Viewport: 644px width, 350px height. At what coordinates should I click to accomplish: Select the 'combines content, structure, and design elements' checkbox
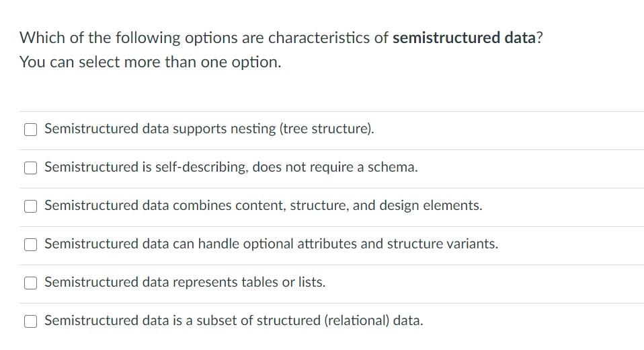click(x=30, y=206)
